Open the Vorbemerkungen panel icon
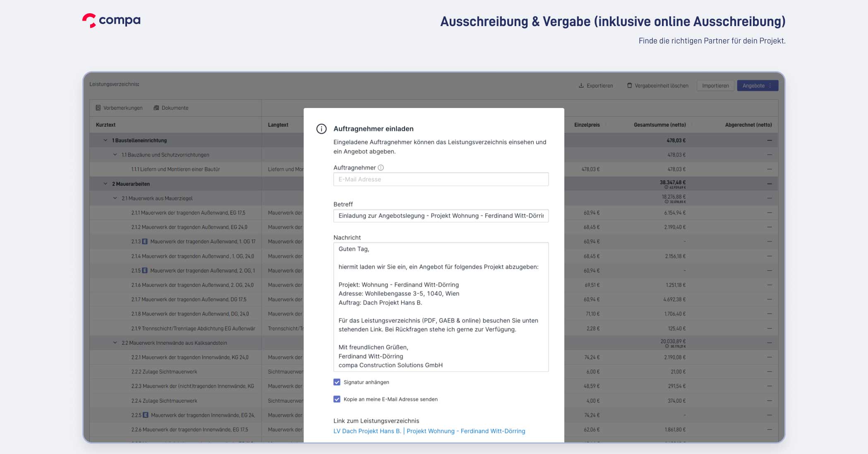Image resolution: width=868 pixels, height=454 pixels. click(98, 108)
